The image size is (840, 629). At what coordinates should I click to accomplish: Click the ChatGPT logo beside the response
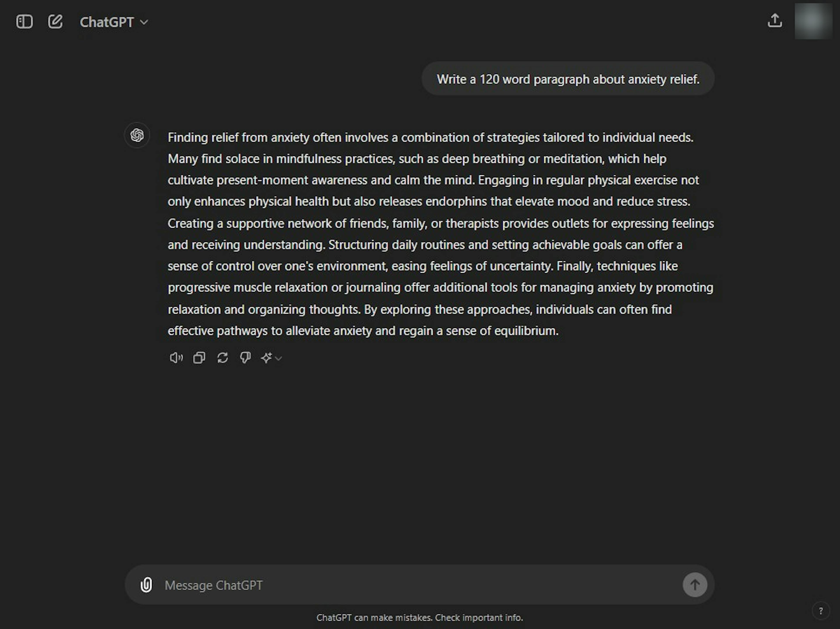pos(137,135)
